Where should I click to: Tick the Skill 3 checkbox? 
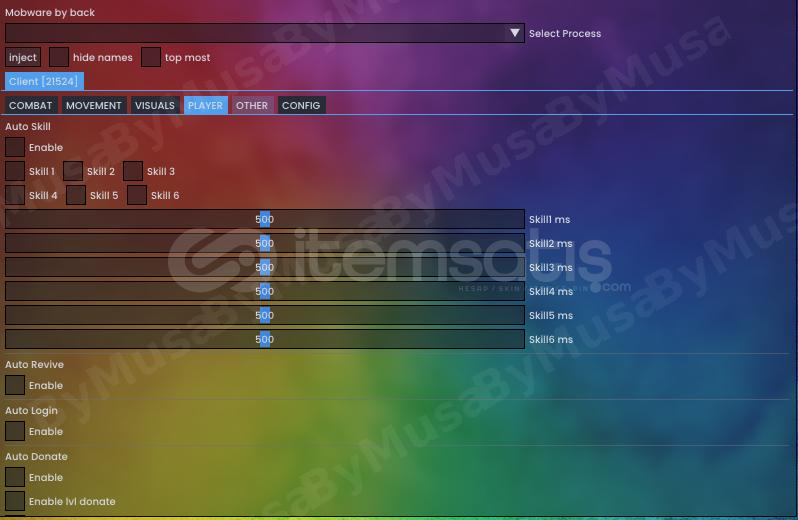point(133,171)
